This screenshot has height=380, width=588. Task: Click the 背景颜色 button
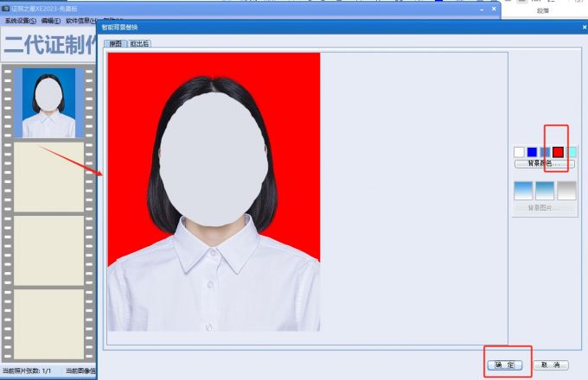coord(545,164)
